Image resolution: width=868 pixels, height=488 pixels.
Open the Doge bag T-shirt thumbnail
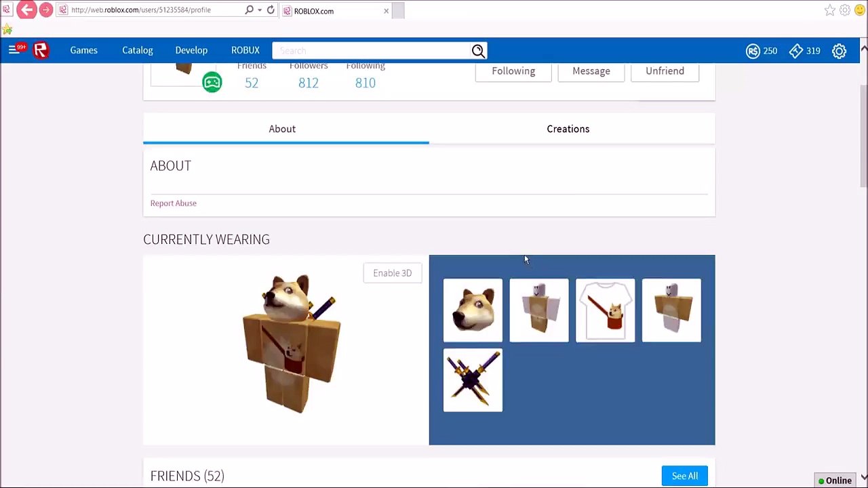[x=606, y=310]
